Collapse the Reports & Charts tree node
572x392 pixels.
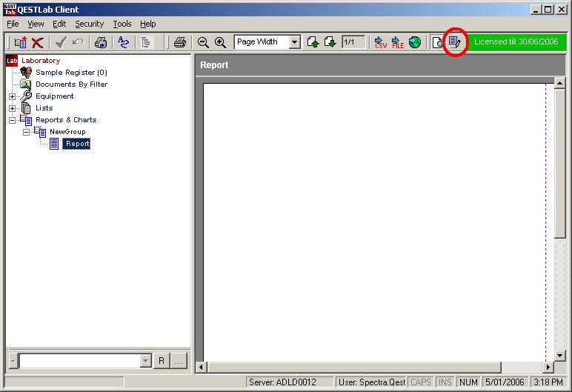[12, 120]
